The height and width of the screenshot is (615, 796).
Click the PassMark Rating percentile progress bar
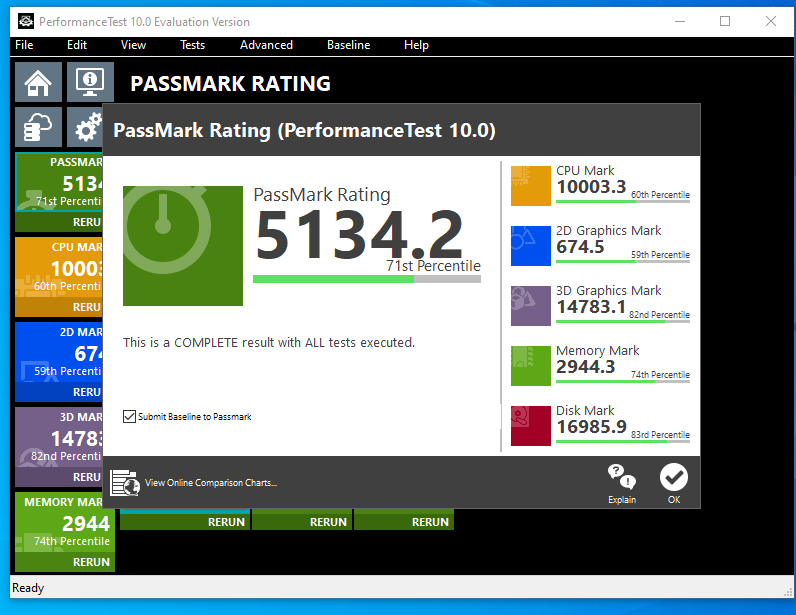coord(367,279)
